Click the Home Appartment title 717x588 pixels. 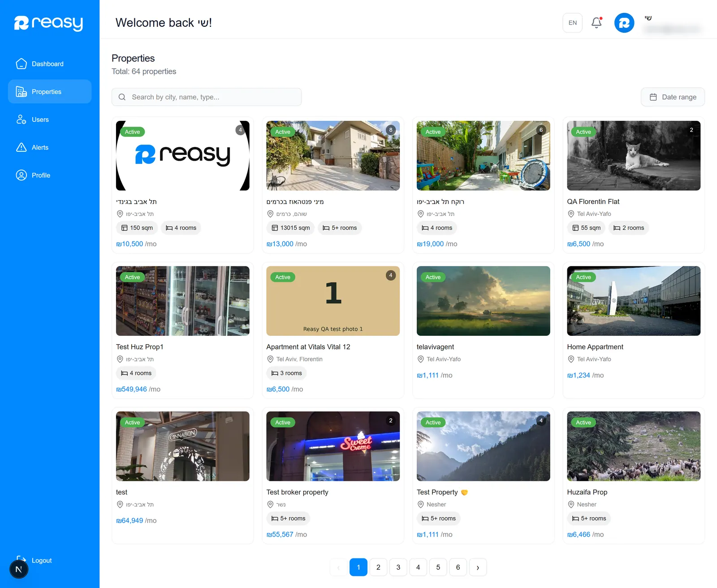coord(595,347)
